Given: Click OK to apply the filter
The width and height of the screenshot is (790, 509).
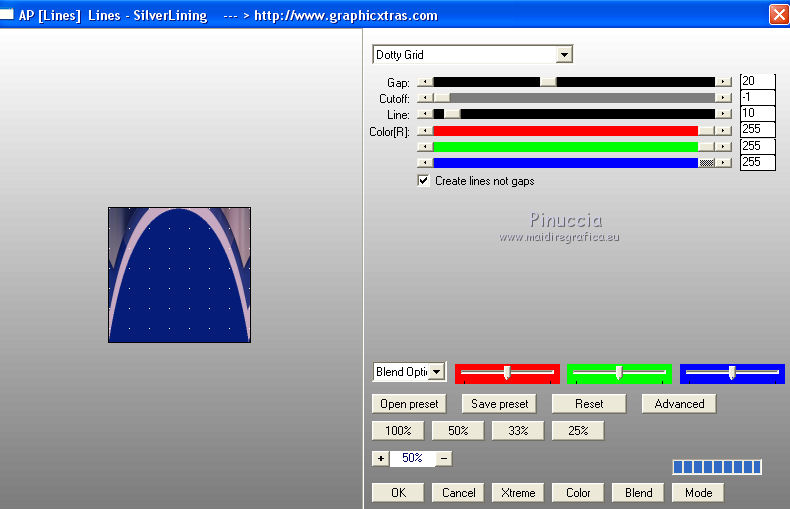Looking at the screenshot, I should [x=398, y=493].
